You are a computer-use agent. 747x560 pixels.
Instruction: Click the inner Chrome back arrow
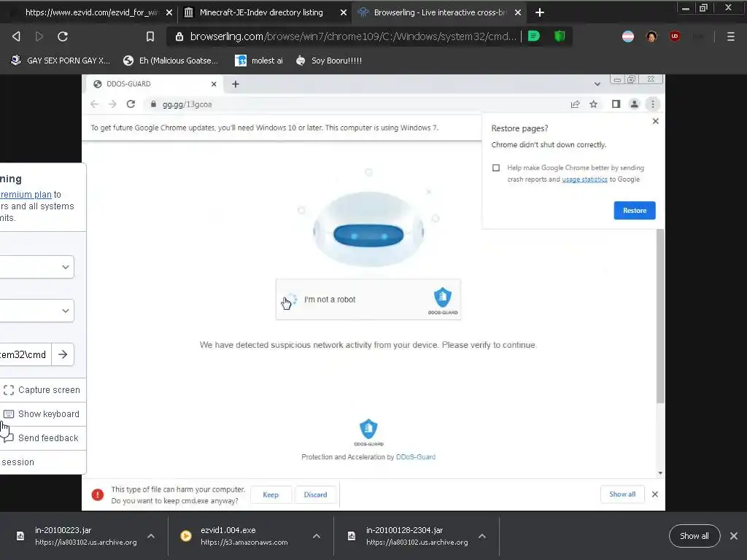(94, 104)
